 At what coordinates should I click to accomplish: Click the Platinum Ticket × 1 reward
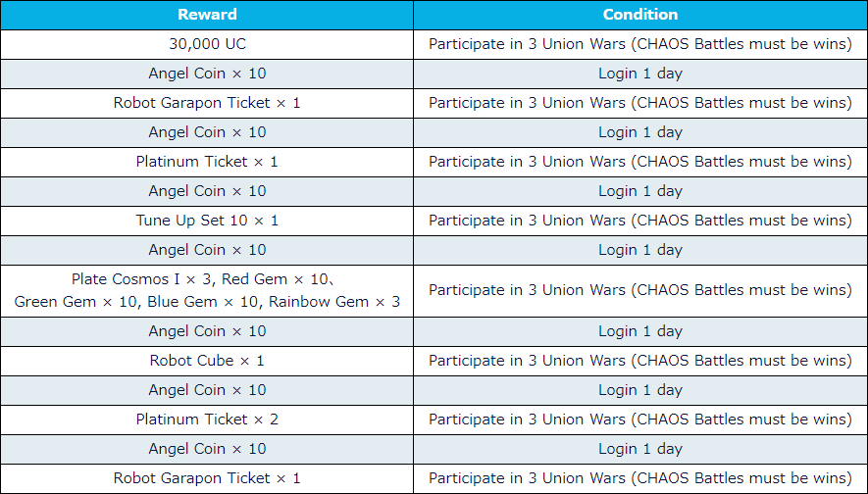pos(207,162)
